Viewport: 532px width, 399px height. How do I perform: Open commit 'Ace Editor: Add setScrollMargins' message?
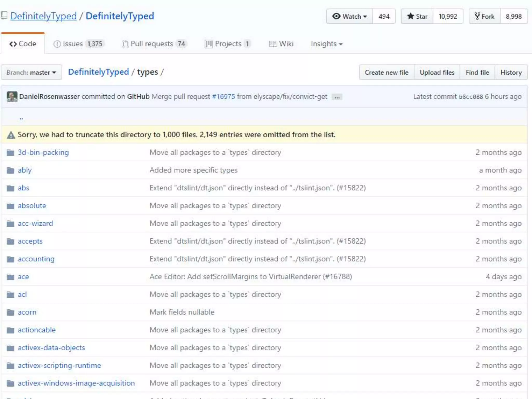point(251,277)
